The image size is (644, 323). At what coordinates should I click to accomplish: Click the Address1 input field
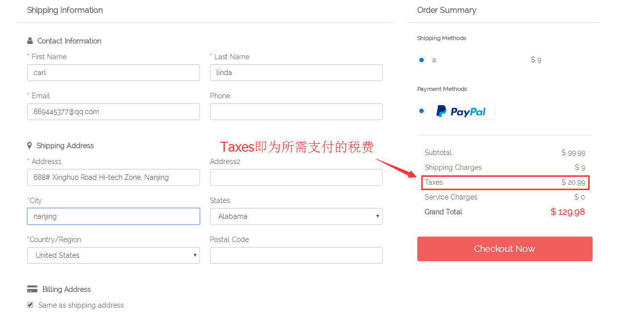pos(114,177)
